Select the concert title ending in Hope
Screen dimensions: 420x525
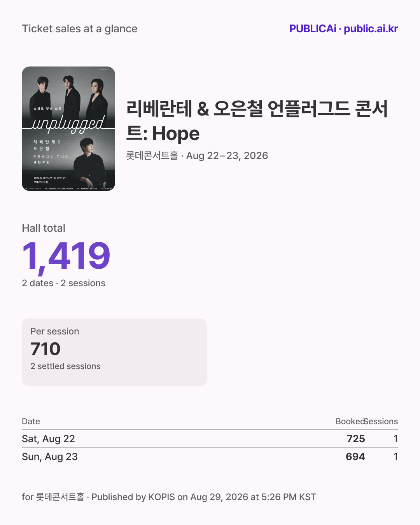point(257,121)
